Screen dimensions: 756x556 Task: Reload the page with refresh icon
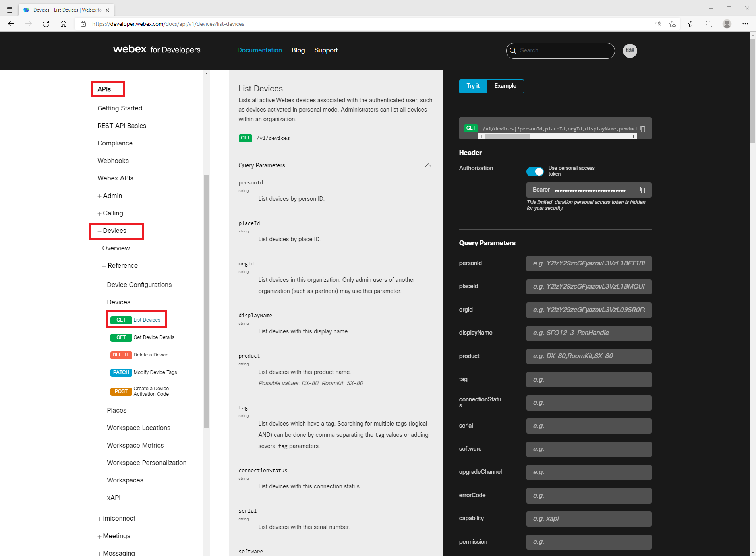point(46,24)
